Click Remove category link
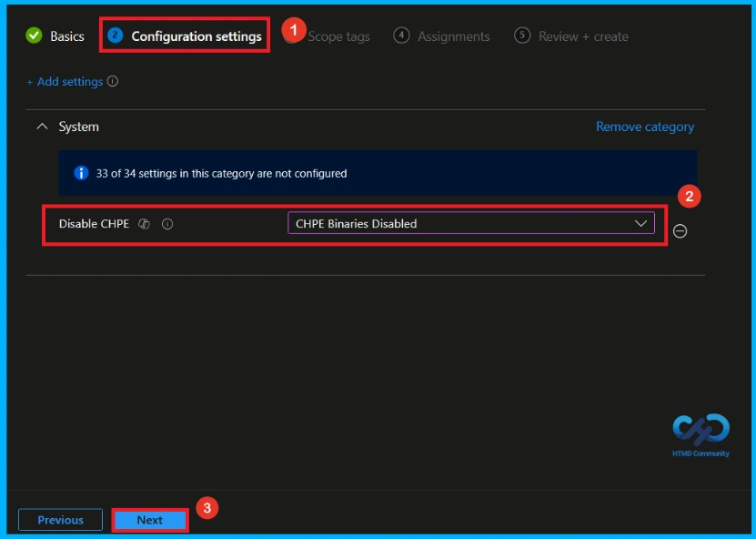Viewport: 756px width, 539px height. [645, 127]
